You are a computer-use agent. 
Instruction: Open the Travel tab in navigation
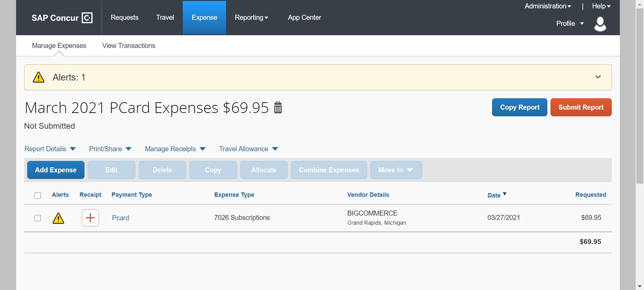coord(165,17)
